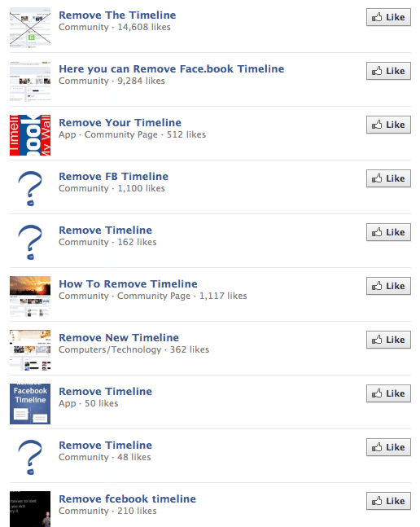Click Like for Remove Your Timeline

click(x=388, y=125)
